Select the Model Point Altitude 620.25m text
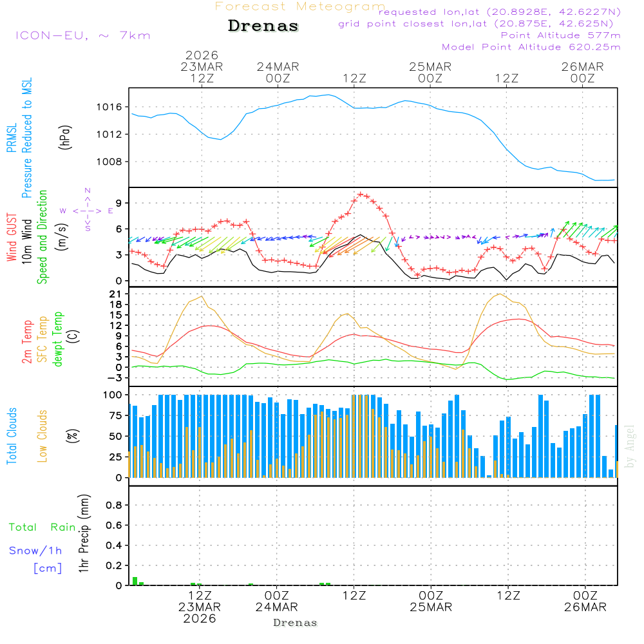This screenshot has height=644, width=644. [531, 47]
